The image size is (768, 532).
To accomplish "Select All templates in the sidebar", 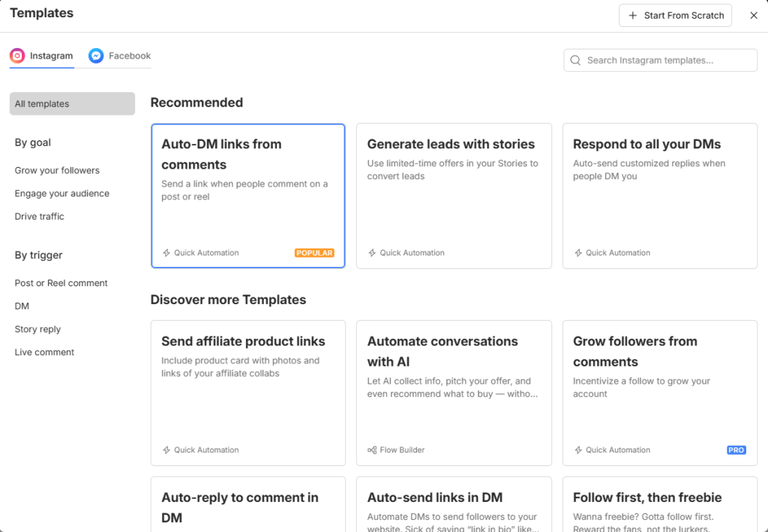I will coord(72,103).
